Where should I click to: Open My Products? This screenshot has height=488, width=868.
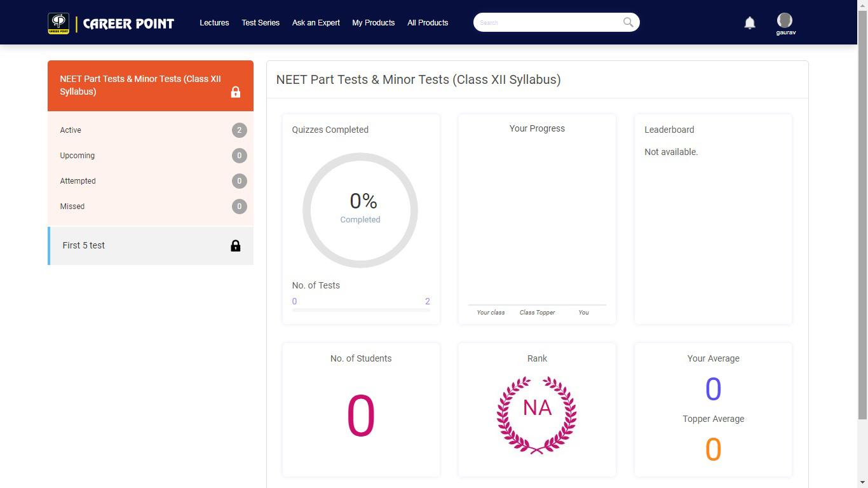click(374, 22)
